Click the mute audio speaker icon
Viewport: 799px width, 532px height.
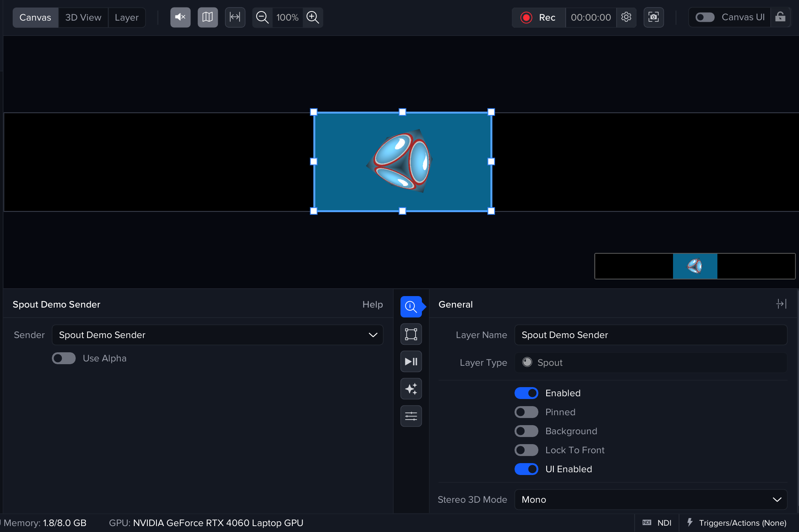click(x=180, y=17)
